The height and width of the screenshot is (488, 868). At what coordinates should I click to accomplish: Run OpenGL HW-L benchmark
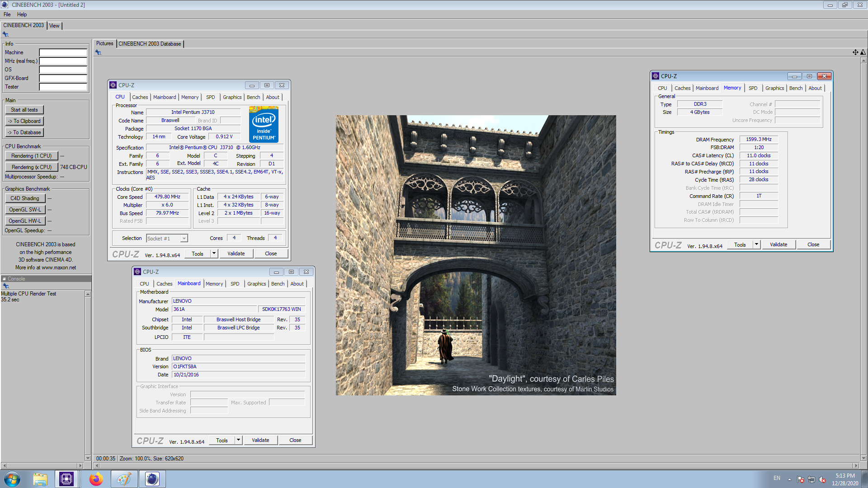click(25, 221)
